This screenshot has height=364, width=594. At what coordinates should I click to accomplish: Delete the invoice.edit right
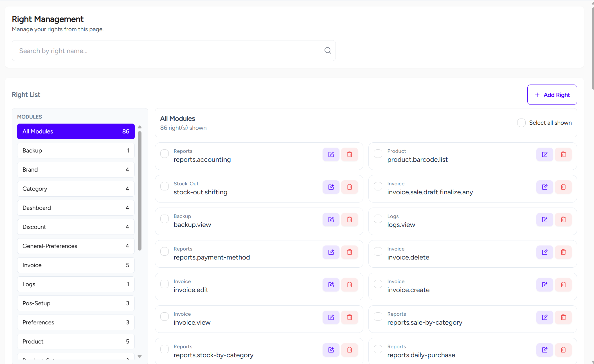350,285
